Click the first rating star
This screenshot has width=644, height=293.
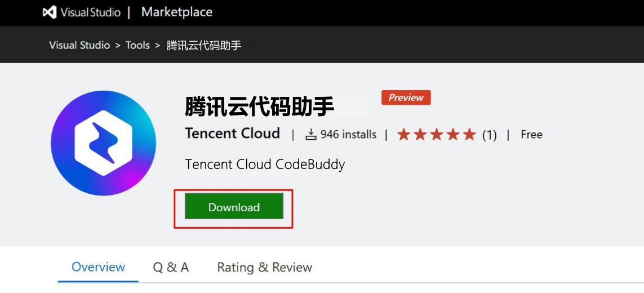click(x=403, y=134)
